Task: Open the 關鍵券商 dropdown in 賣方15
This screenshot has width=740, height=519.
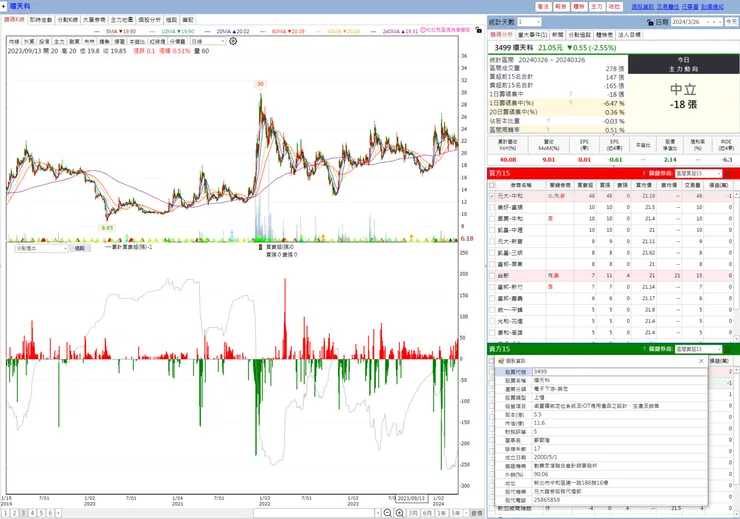Action: tap(719, 350)
